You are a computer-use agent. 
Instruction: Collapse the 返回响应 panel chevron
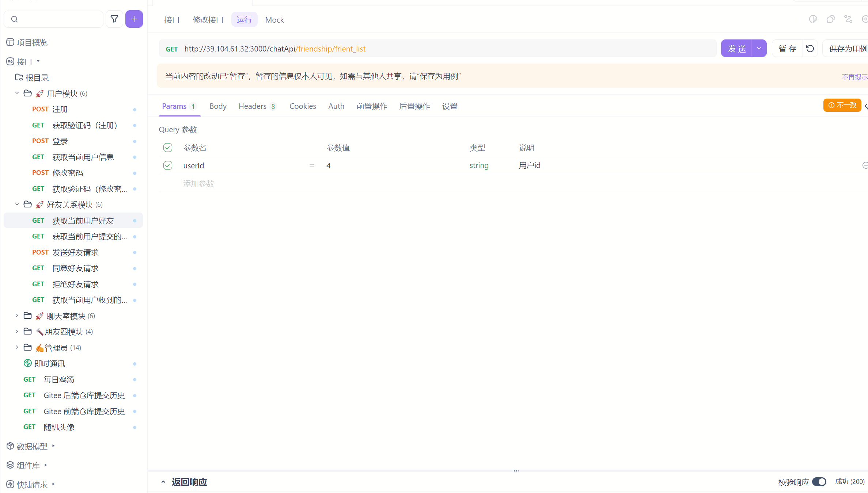(x=163, y=482)
